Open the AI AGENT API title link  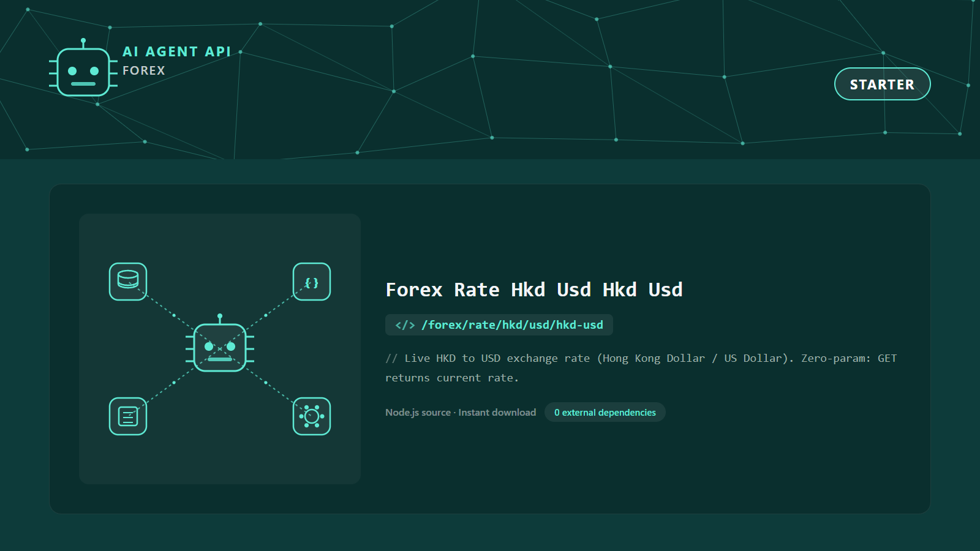(176, 51)
